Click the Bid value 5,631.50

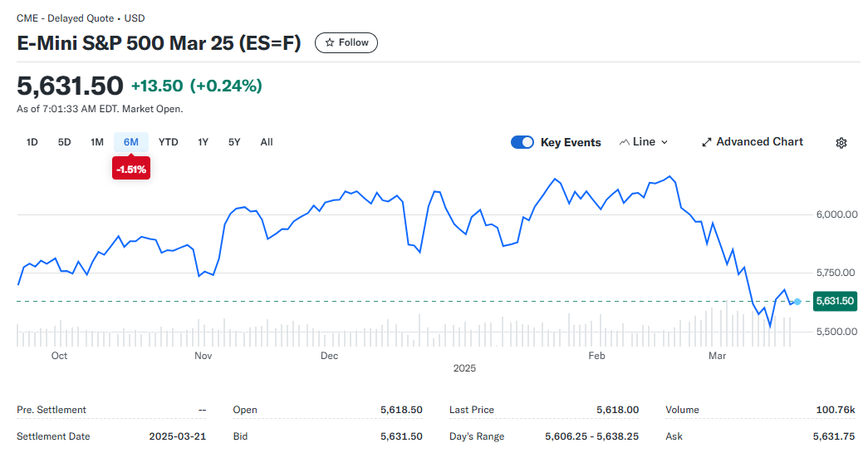click(401, 436)
